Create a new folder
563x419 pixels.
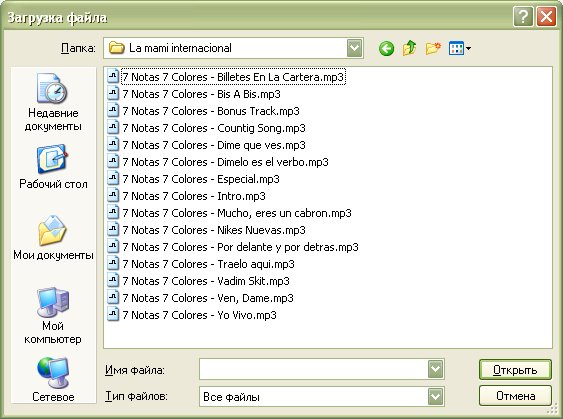[x=433, y=48]
